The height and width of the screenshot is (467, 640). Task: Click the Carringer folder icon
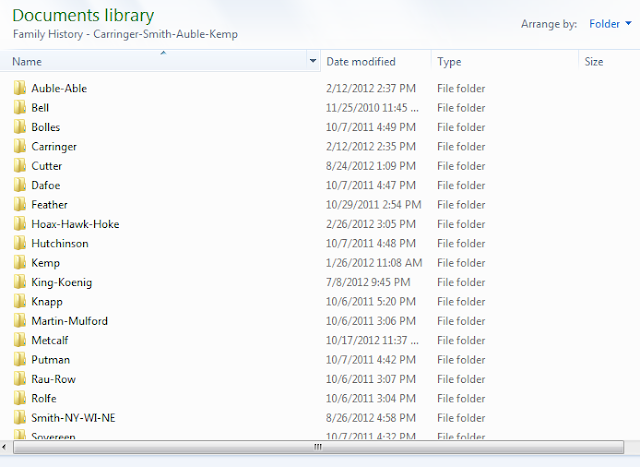click(x=19, y=146)
